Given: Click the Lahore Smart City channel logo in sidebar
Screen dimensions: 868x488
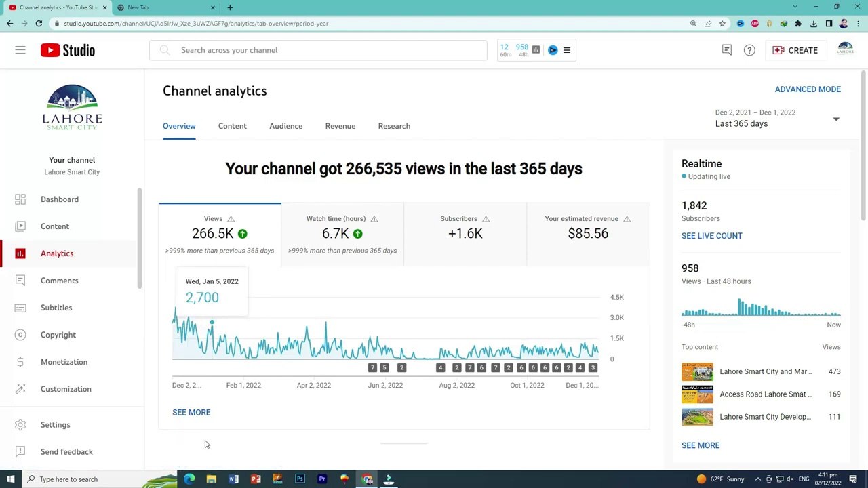Looking at the screenshot, I should [72, 107].
